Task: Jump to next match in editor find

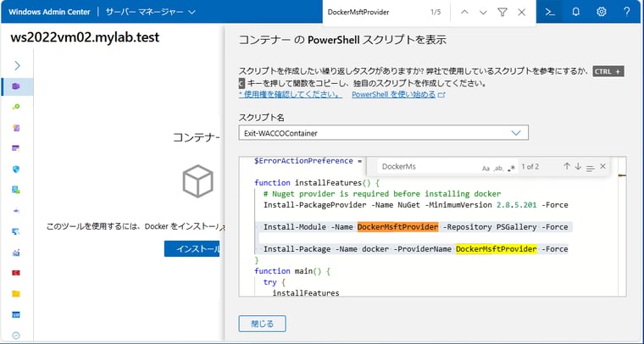Action: click(x=578, y=166)
